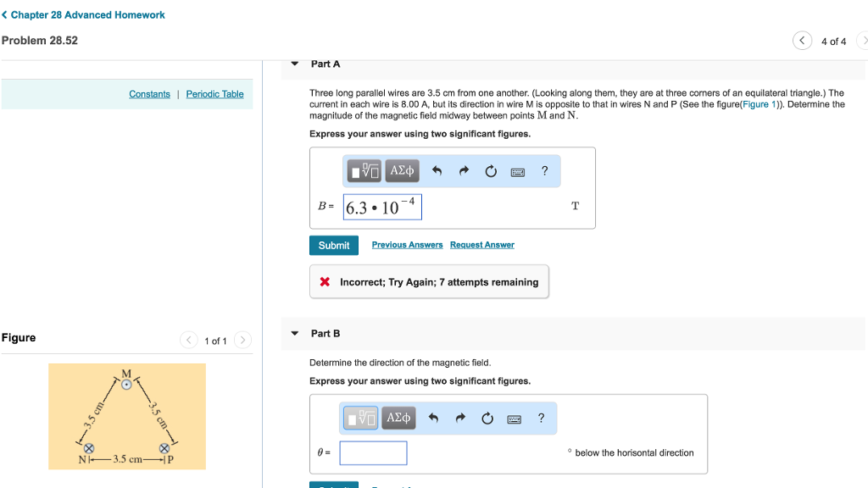This screenshot has height=488, width=868.
Task: Redo entry in Part A toolbar
Action: [464, 171]
